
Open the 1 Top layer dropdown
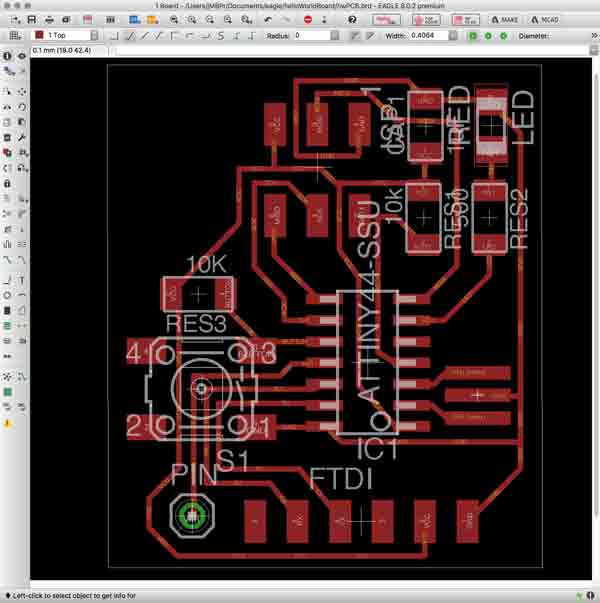point(95,35)
